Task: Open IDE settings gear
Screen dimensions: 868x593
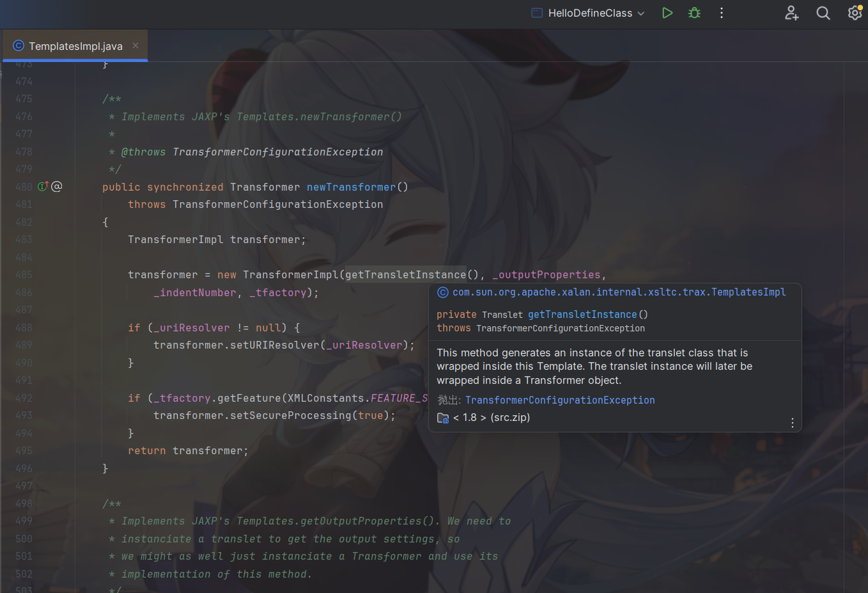Action: (855, 13)
